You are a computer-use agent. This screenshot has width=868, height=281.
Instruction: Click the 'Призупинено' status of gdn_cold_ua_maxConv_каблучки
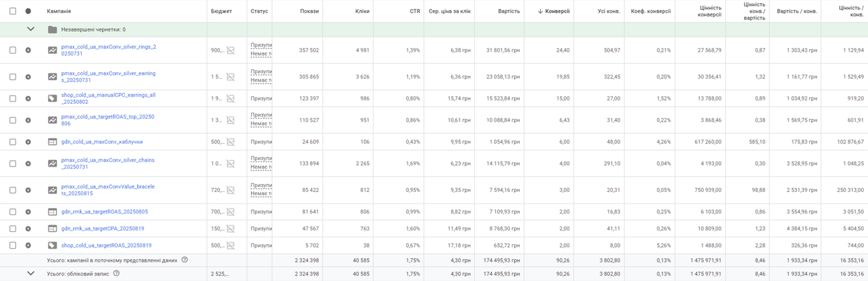[261, 142]
